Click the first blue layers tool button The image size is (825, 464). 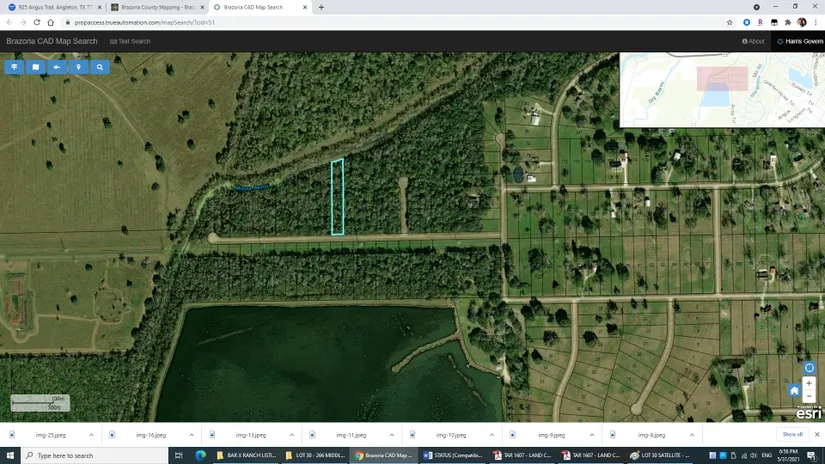[14, 67]
